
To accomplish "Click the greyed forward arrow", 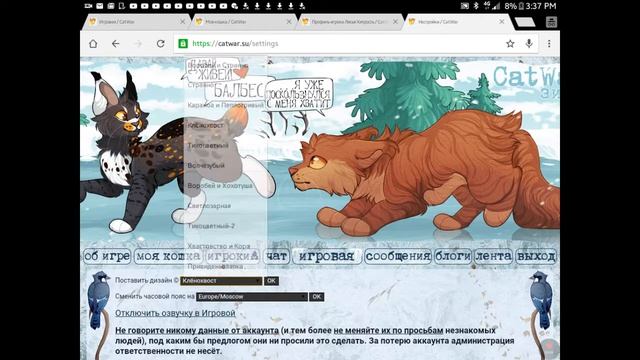I will 138,44.
